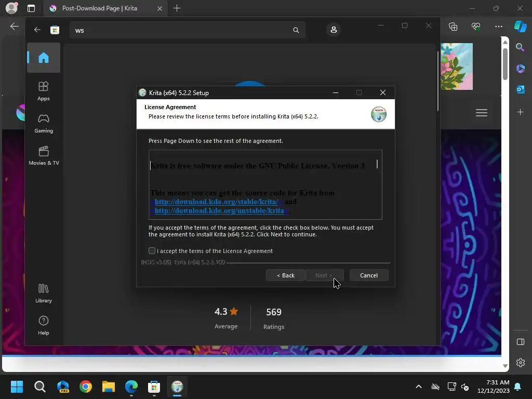Open the Krita page hamburger menu
Viewport: 532px width, 399px height.
coord(481,112)
